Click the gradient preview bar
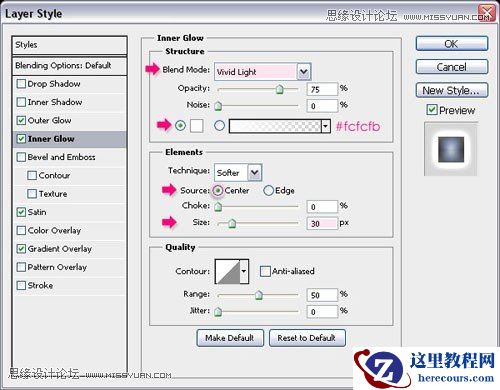Image resolution: width=500 pixels, height=390 pixels. pyautogui.click(x=275, y=126)
